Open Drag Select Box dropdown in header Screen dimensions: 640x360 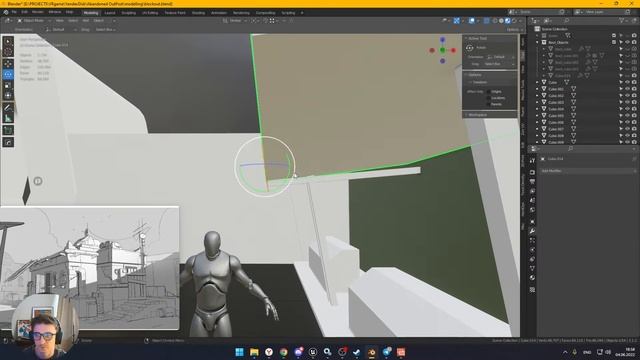[x=105, y=29]
